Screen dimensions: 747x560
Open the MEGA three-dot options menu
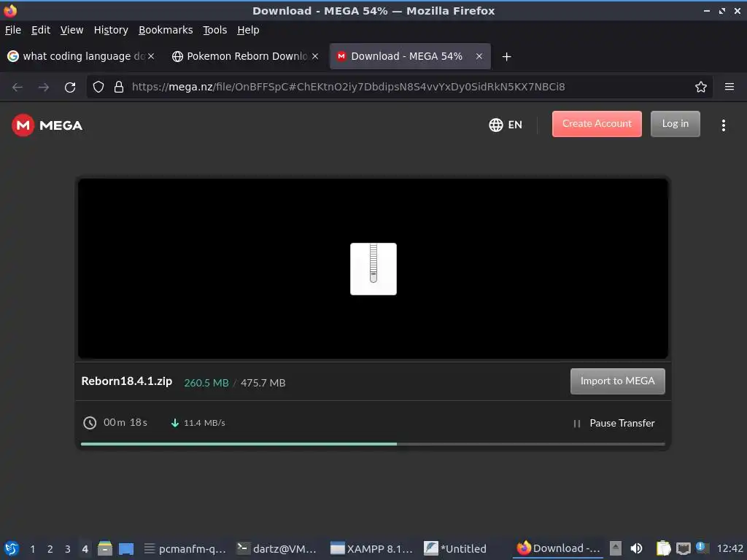coord(723,125)
